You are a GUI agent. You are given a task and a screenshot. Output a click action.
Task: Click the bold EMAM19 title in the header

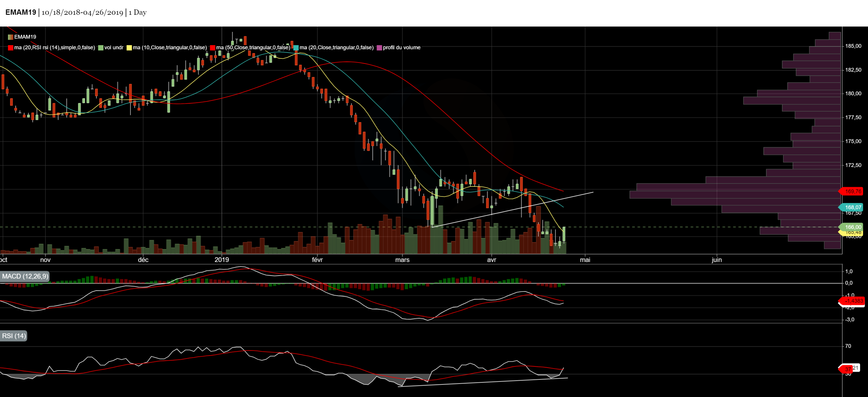[x=21, y=12]
